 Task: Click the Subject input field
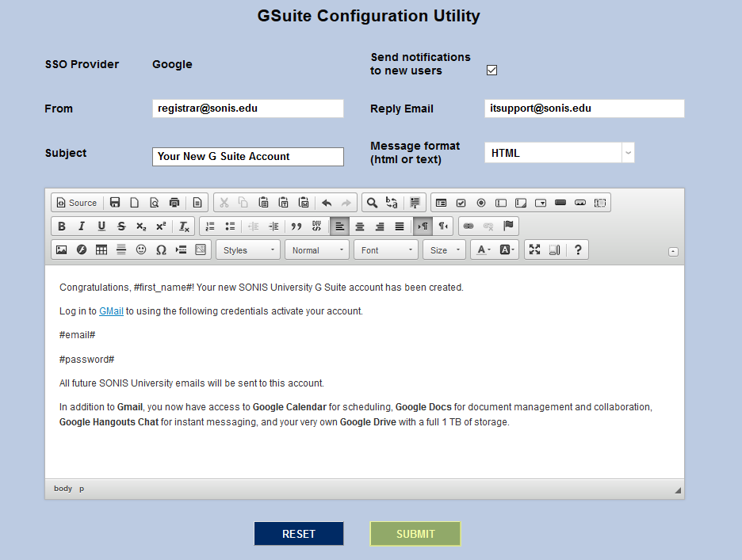pos(247,157)
